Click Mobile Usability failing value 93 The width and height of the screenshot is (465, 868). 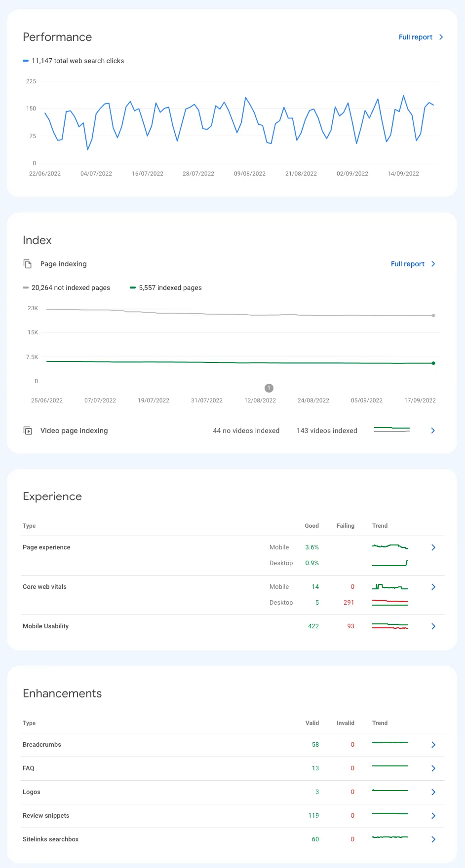[x=351, y=626]
